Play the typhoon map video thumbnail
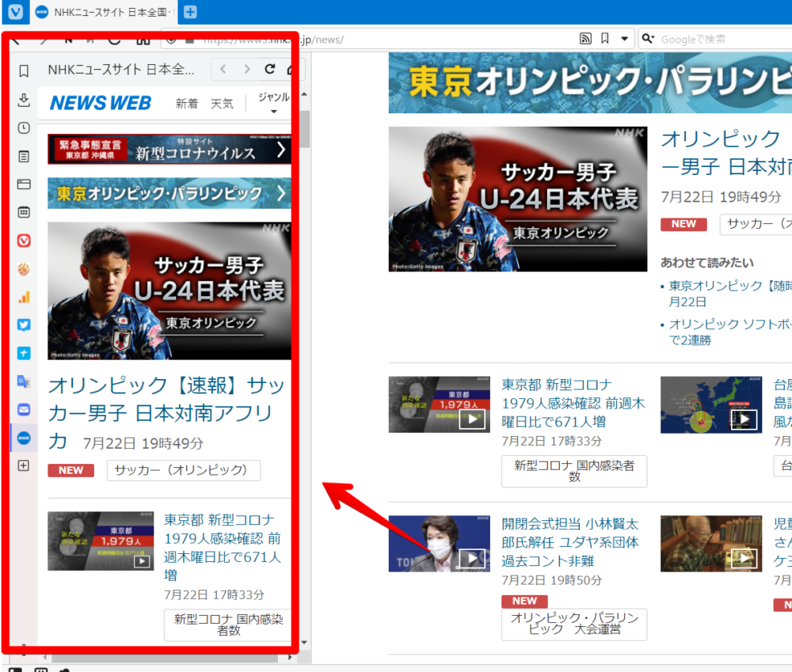792x672 pixels. coord(710,404)
